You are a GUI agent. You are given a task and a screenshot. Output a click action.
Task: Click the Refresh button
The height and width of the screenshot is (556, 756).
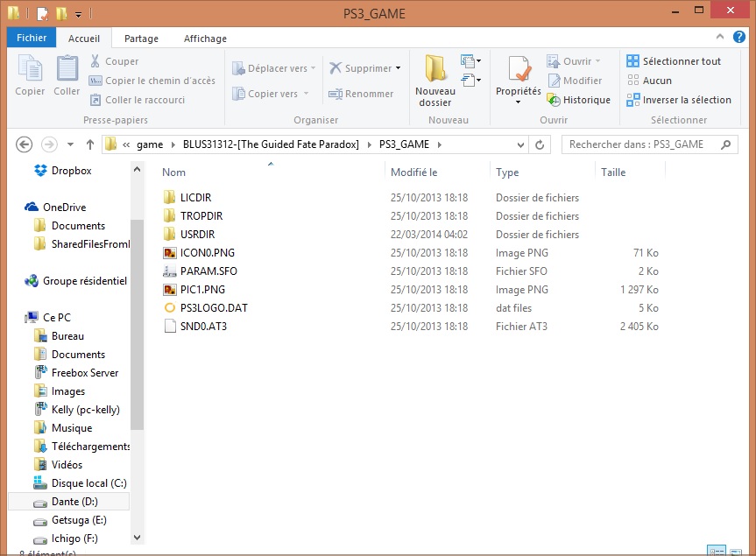click(x=540, y=144)
